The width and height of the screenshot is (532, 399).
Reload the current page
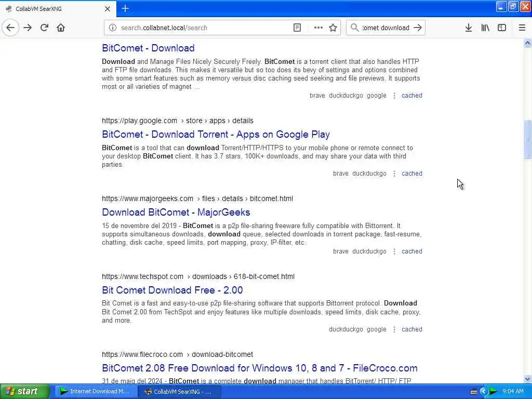pos(45,28)
